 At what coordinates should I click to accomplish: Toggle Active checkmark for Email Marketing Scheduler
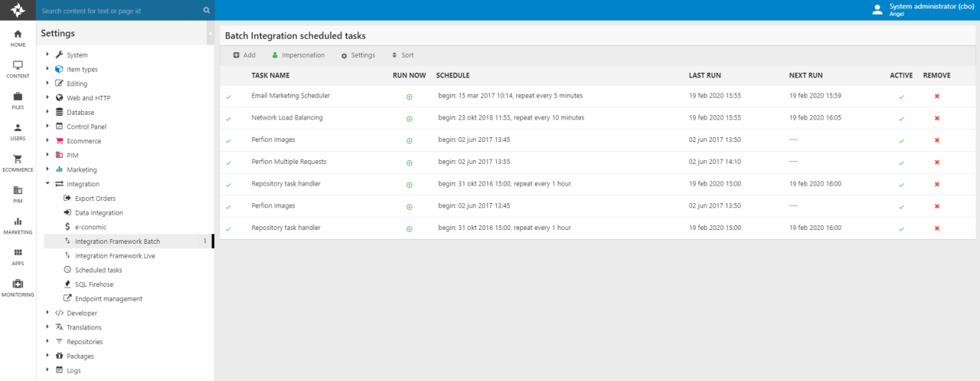coord(901,97)
